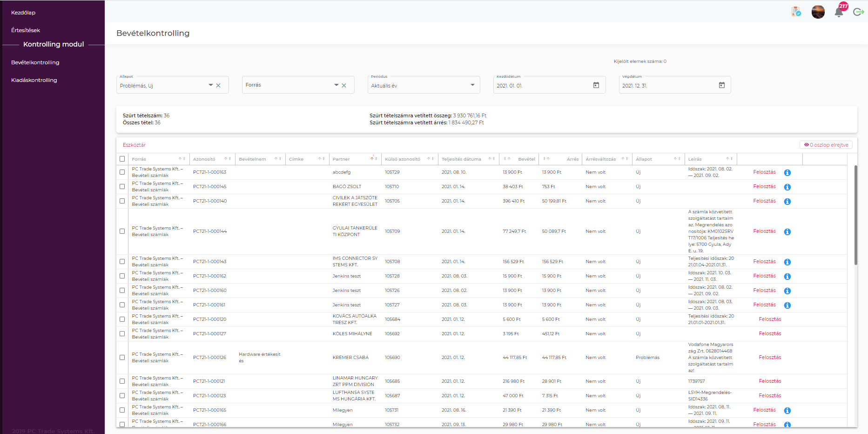The image size is (868, 434).
Task: Open Kezdőlap in the sidebar
Action: coord(23,13)
